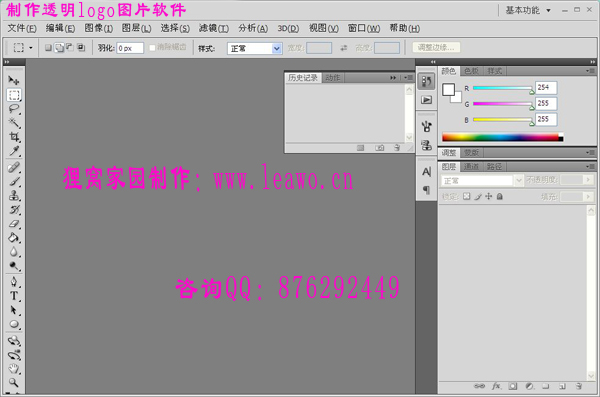Screen dimensions: 600x397
Task: Open the 样式 style dropdown
Action: [254, 48]
